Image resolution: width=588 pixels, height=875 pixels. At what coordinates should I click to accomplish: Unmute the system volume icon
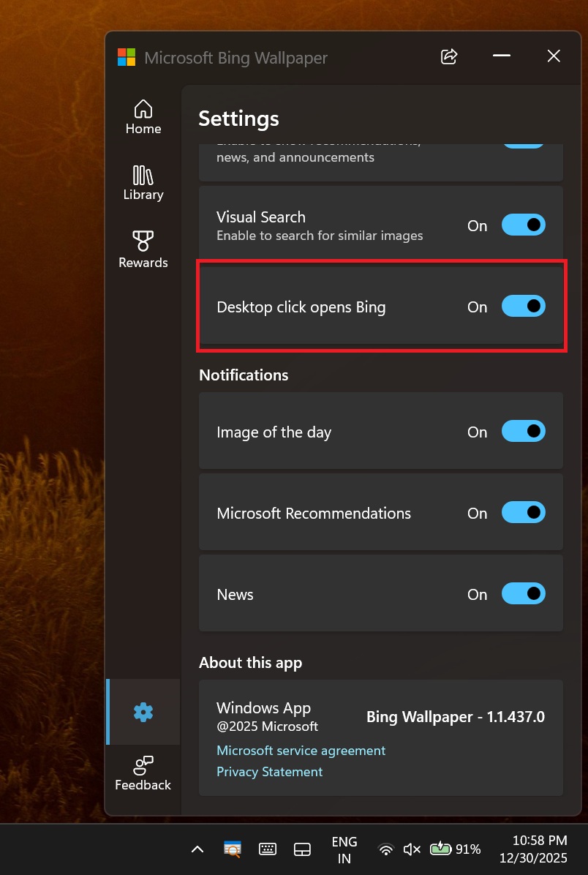coord(411,849)
